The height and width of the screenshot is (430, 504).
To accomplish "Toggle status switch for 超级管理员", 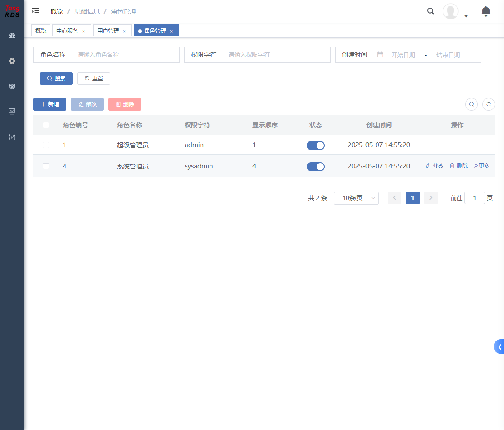I will (316, 145).
